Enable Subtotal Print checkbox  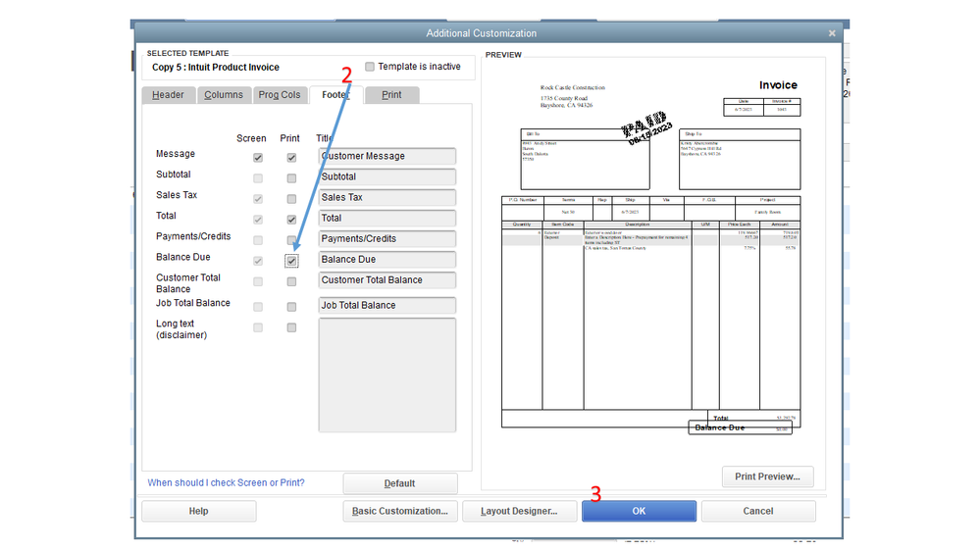(291, 178)
